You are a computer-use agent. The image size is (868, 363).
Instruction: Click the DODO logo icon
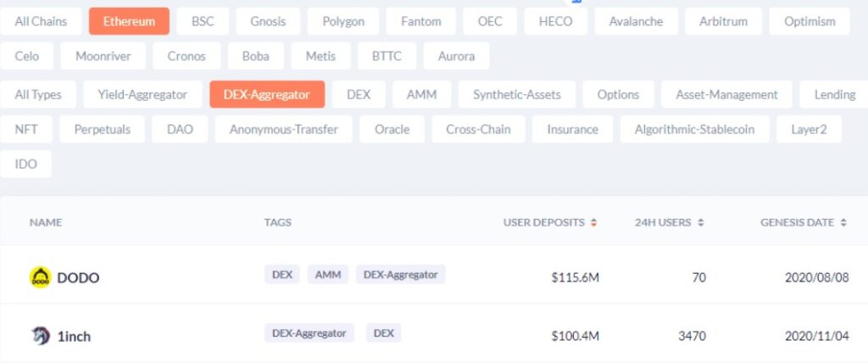tap(40, 277)
